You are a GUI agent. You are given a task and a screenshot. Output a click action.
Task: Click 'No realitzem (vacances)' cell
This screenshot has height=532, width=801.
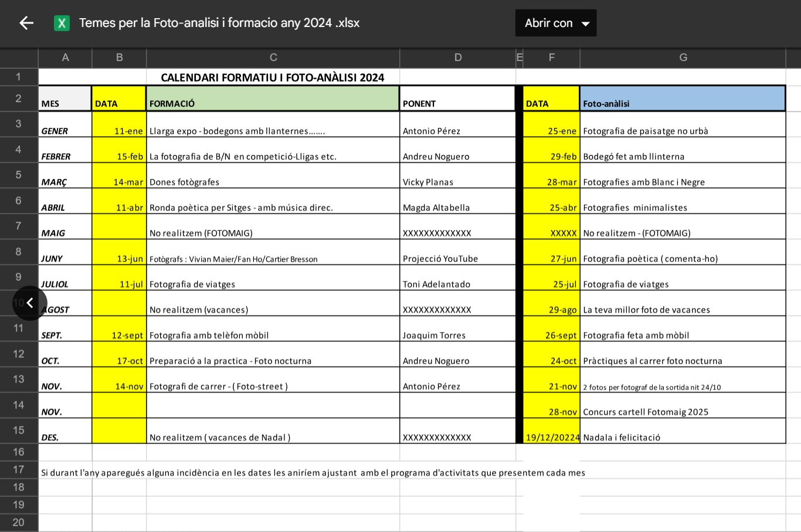(273, 303)
